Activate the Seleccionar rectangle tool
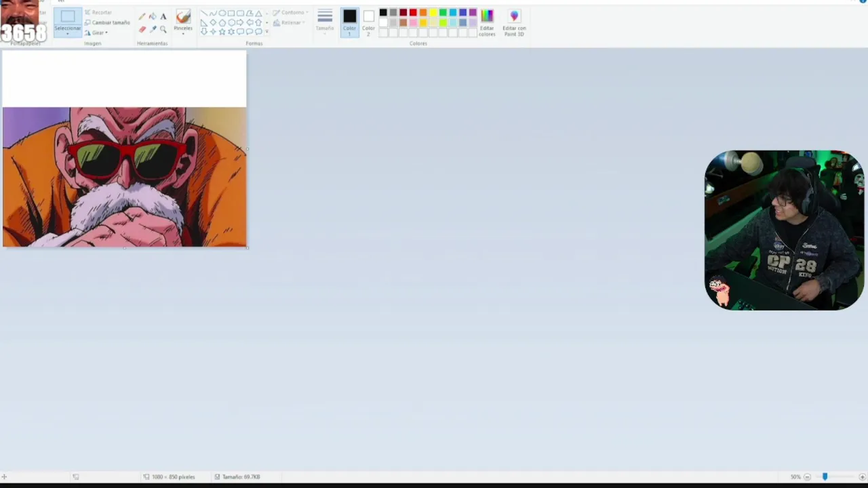The width and height of the screenshot is (868, 488). click(x=68, y=16)
